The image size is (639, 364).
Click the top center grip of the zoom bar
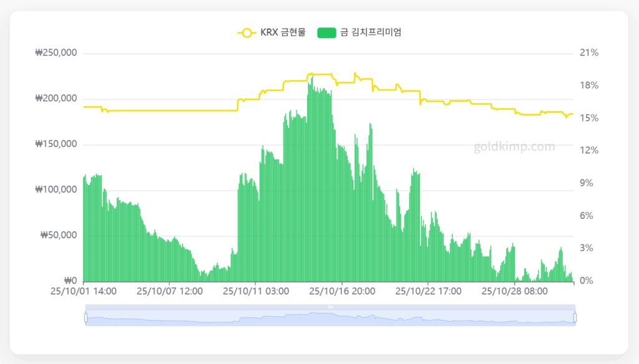coord(330,307)
